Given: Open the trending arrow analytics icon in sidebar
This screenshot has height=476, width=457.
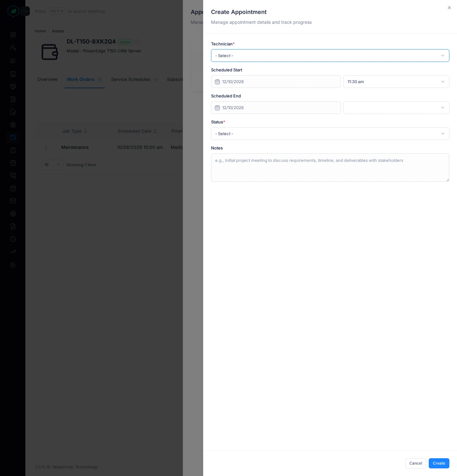Looking at the screenshot, I should coord(13,252).
